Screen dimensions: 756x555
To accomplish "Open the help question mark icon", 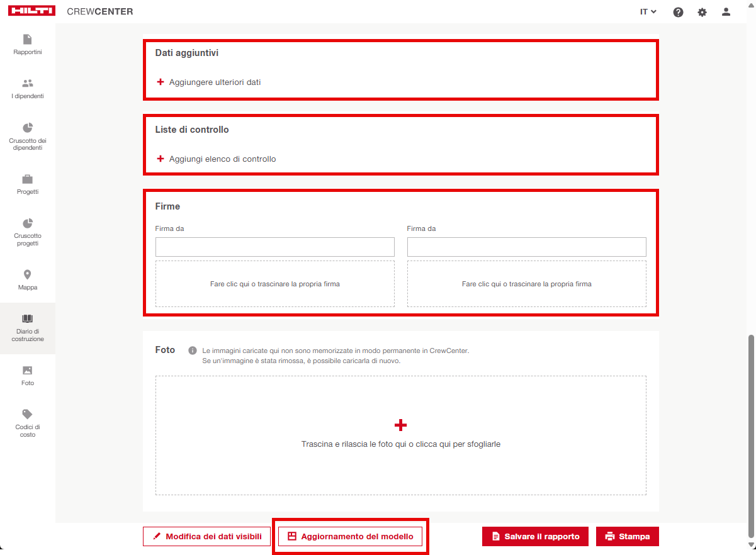I will pyautogui.click(x=678, y=12).
